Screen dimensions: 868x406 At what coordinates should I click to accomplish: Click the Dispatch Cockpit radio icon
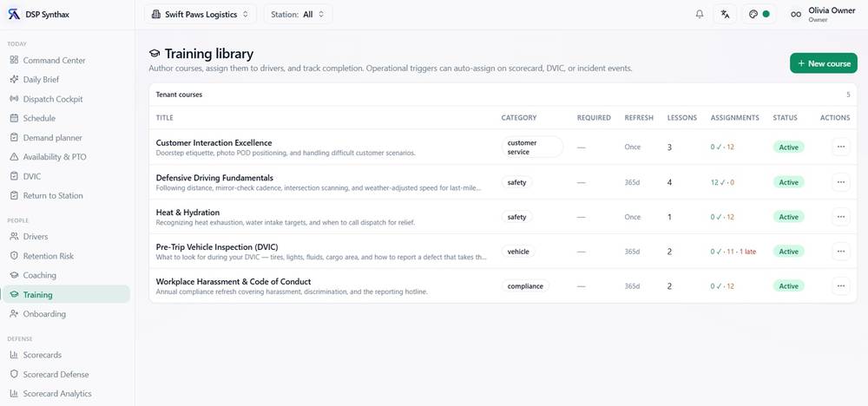(x=14, y=98)
